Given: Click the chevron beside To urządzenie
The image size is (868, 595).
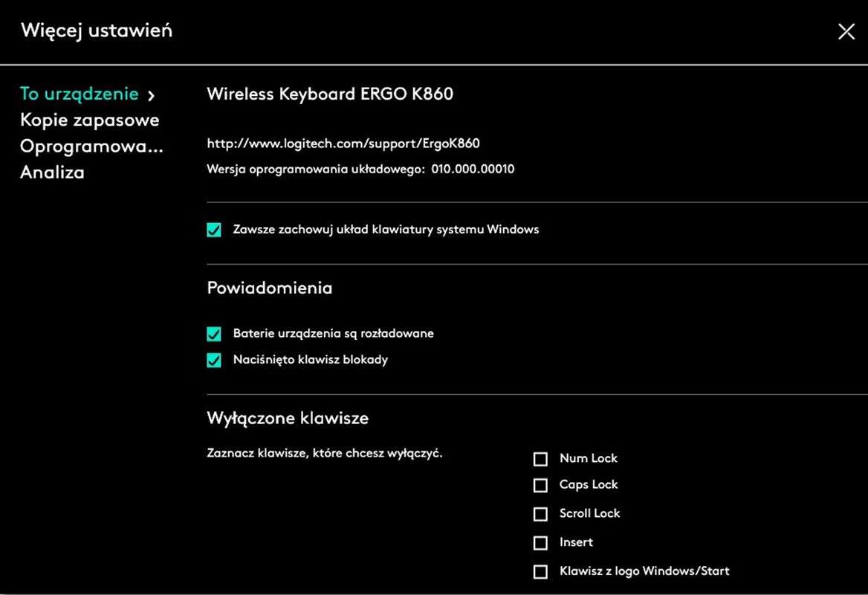Looking at the screenshot, I should pyautogui.click(x=151, y=95).
